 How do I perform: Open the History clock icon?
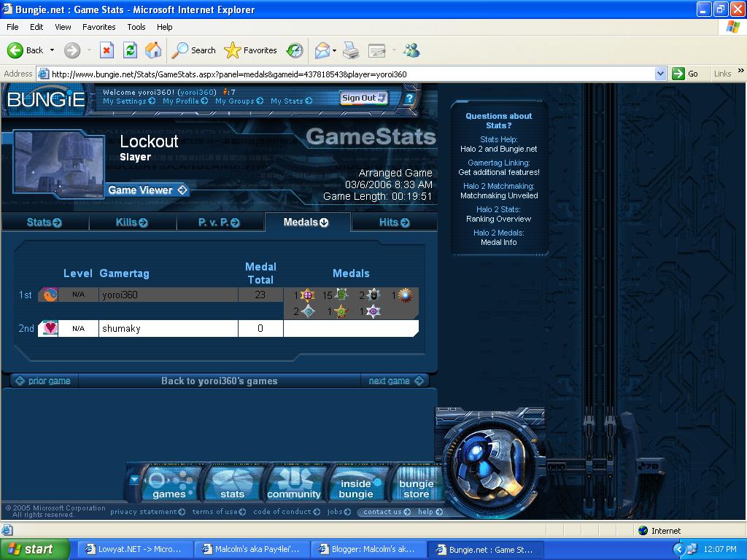click(x=295, y=50)
